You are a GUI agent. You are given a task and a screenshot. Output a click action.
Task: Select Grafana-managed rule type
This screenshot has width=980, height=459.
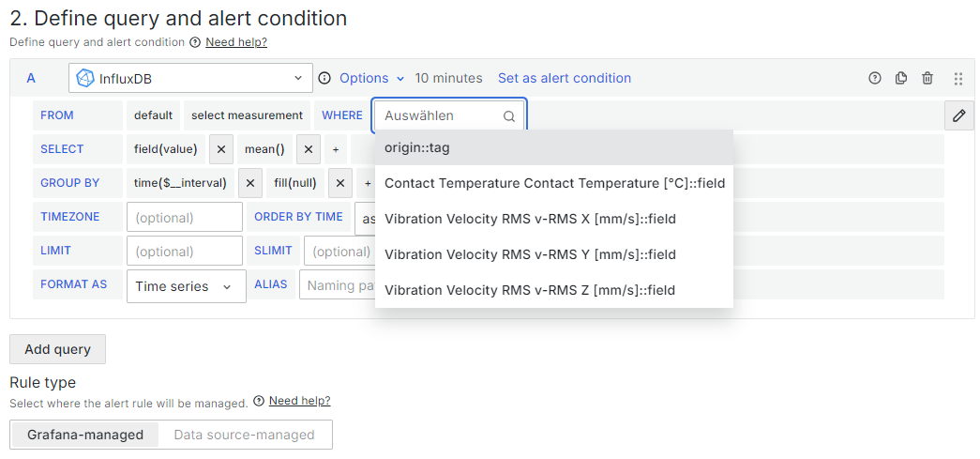click(85, 435)
